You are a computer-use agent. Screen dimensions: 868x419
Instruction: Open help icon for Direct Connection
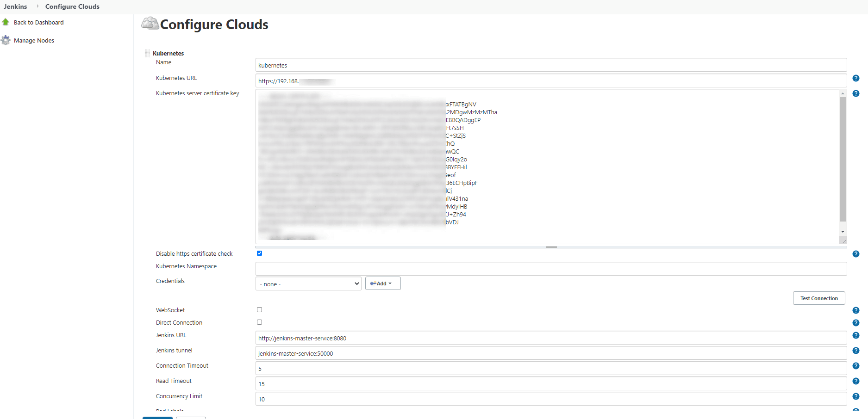pos(856,323)
